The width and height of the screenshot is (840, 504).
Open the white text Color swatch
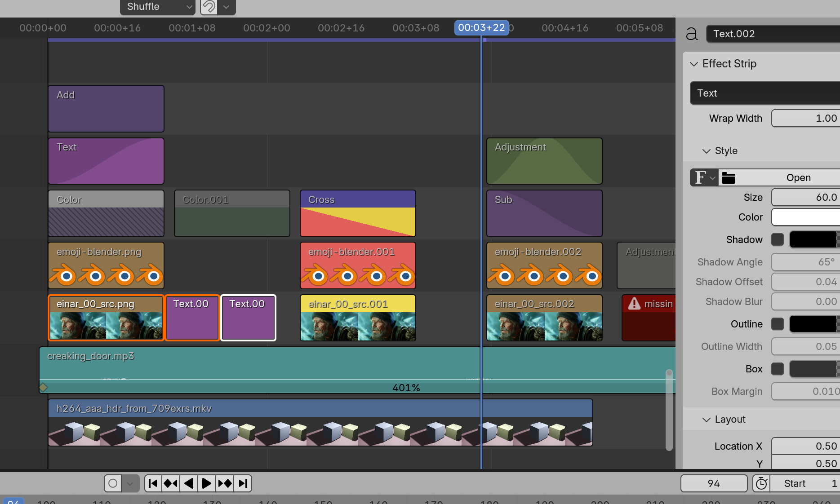(805, 217)
